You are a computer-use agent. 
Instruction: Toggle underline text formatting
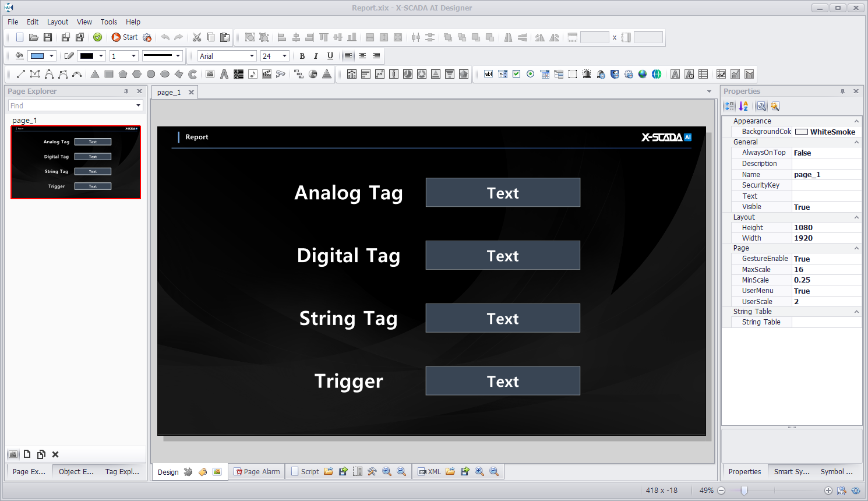[x=330, y=56]
